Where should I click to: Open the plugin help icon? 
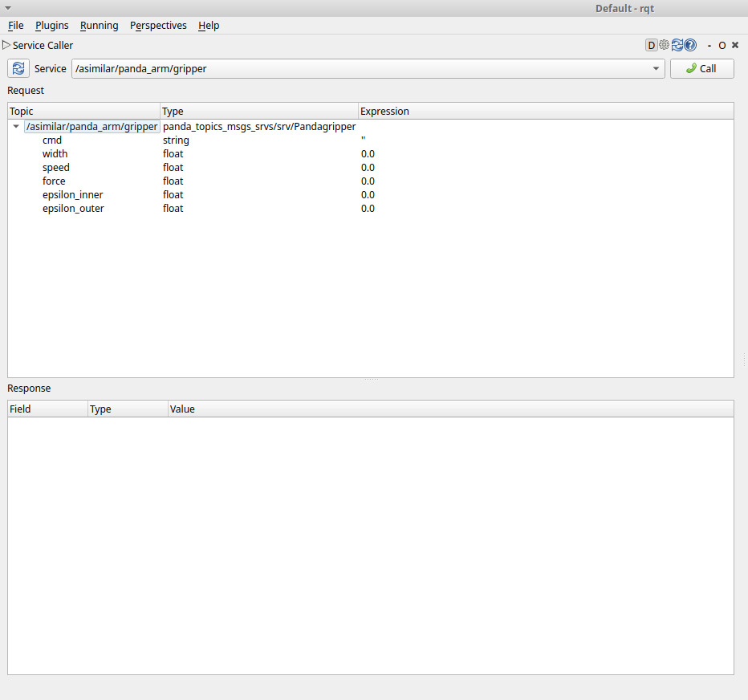point(690,46)
